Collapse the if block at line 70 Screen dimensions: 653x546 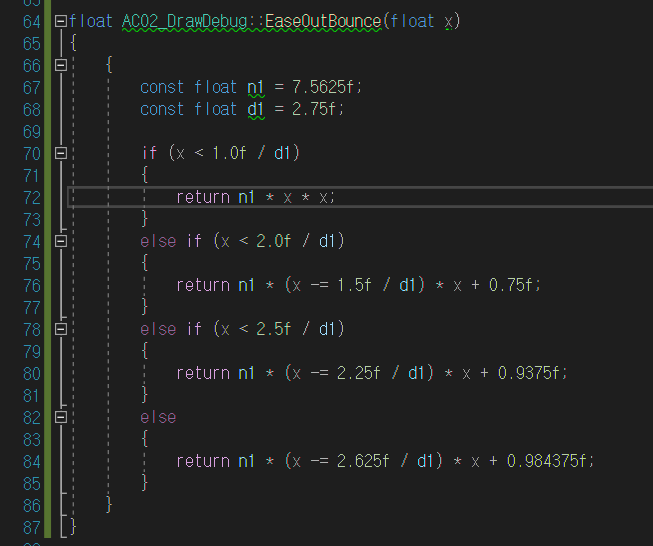tap(61, 153)
